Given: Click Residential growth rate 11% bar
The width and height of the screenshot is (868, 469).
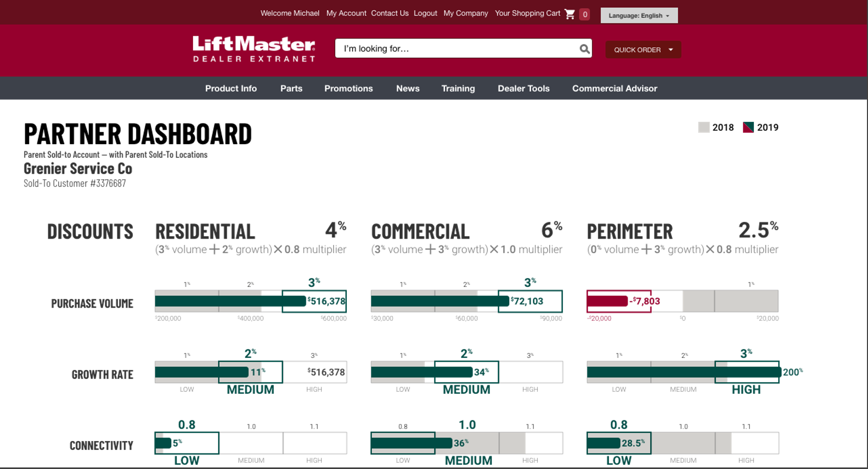Looking at the screenshot, I should 202,372.
